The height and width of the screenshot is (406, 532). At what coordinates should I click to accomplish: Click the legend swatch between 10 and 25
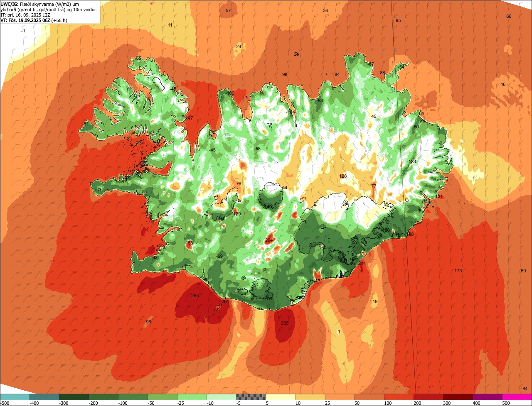point(310,397)
